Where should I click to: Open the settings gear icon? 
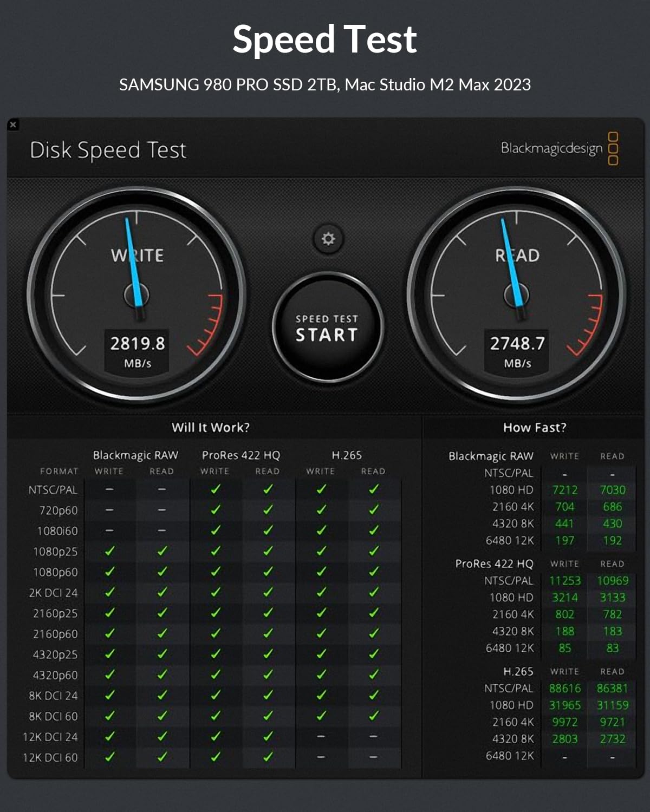pos(328,239)
